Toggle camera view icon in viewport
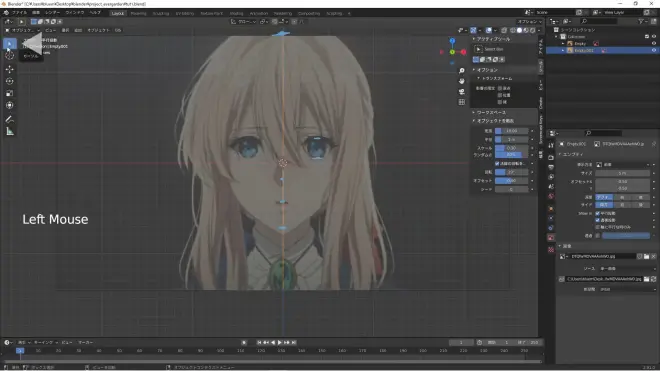Image resolution: width=660 pixels, height=371 pixels. coord(462,91)
